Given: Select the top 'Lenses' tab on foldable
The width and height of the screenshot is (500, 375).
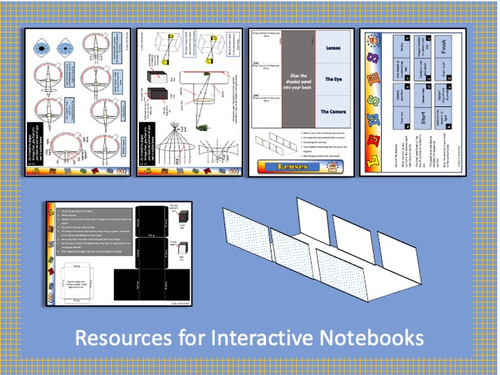Looking at the screenshot, I should [333, 48].
